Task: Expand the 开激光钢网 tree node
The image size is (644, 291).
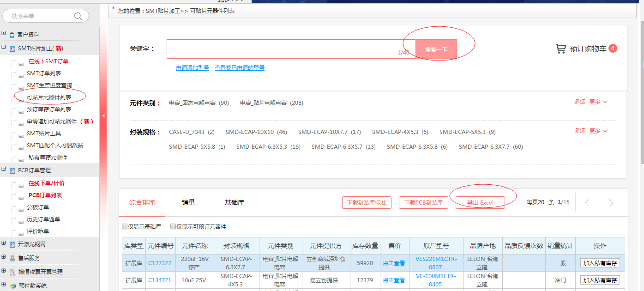Action: click(4, 244)
